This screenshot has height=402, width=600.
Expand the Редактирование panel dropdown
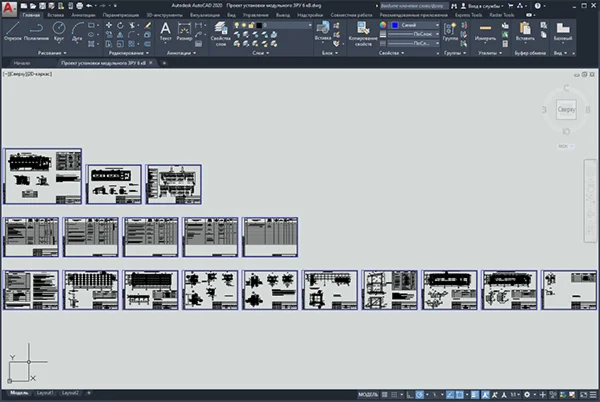(x=129, y=53)
